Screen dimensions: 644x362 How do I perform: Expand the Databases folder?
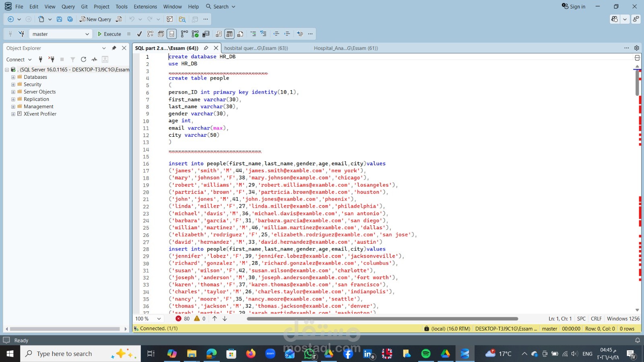pyautogui.click(x=13, y=77)
